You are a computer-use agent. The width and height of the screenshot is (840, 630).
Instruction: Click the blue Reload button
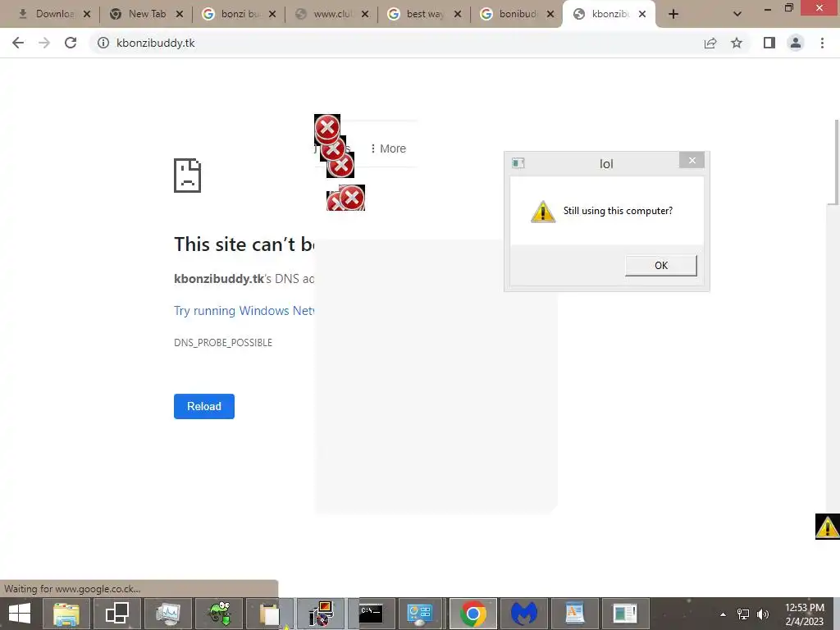(x=204, y=406)
